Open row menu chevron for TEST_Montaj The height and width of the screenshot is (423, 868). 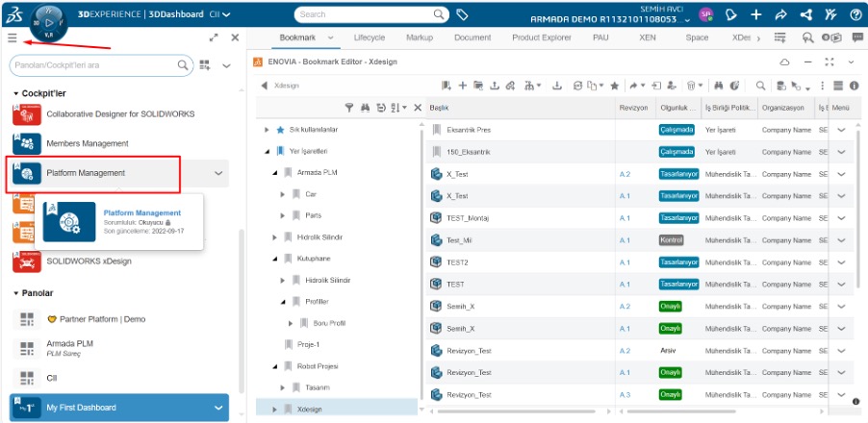tap(841, 218)
